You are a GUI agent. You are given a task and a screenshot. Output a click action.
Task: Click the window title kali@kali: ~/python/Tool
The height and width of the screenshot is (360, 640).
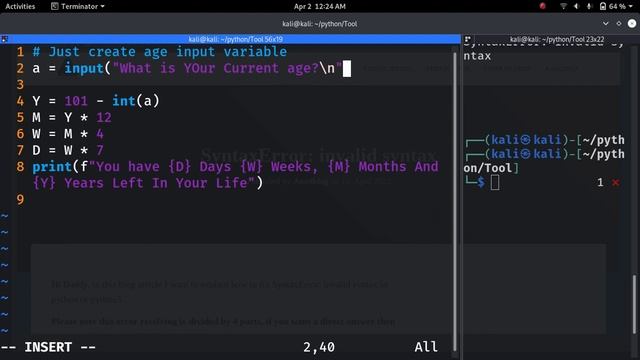coord(320,24)
